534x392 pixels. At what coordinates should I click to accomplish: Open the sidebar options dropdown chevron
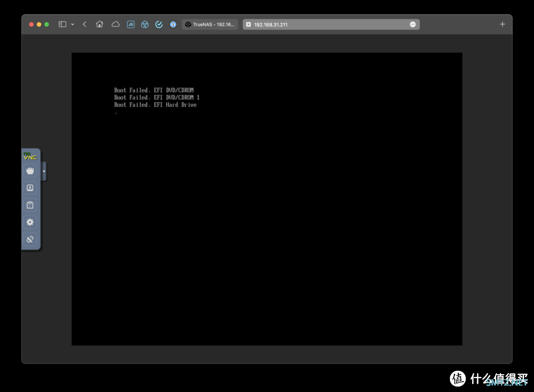(x=73, y=24)
